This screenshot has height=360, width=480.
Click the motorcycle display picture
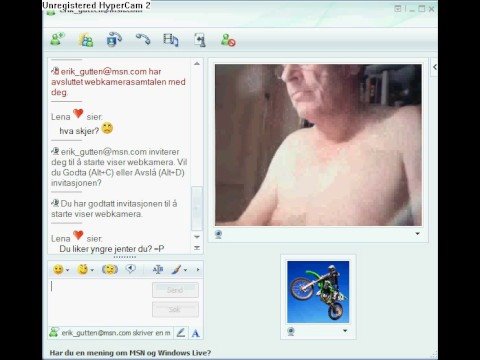click(318, 292)
